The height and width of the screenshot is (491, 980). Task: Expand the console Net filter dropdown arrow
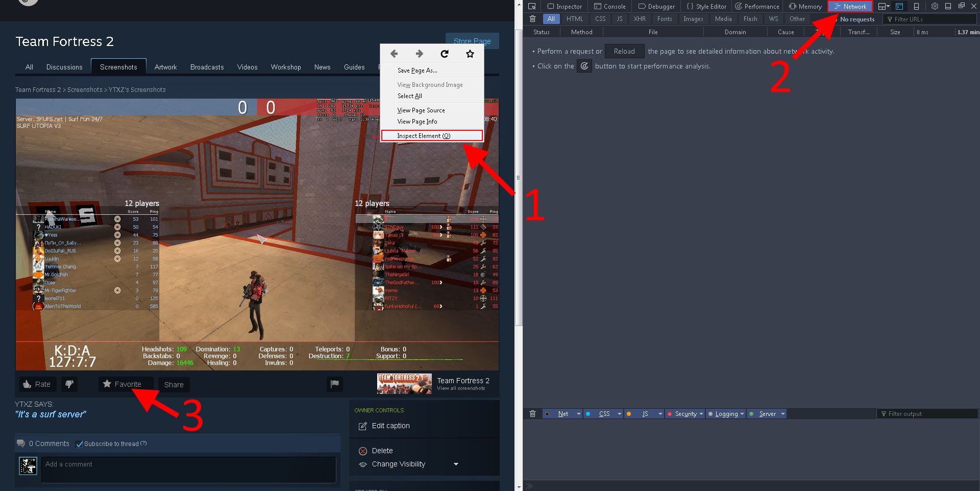click(578, 414)
